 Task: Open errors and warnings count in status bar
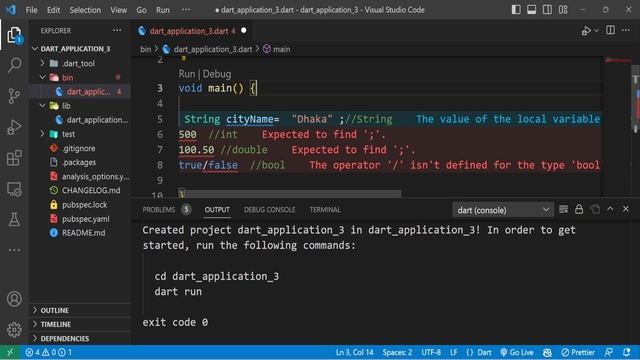(48, 352)
